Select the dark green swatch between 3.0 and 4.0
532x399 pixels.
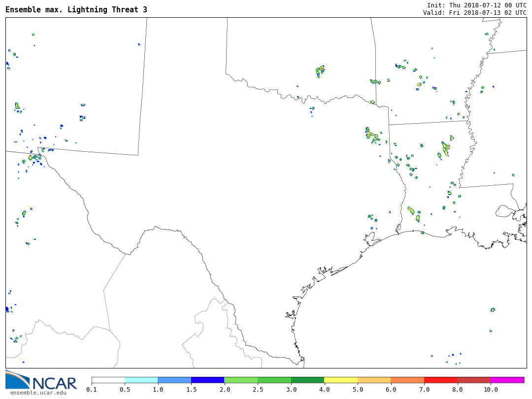307,380
